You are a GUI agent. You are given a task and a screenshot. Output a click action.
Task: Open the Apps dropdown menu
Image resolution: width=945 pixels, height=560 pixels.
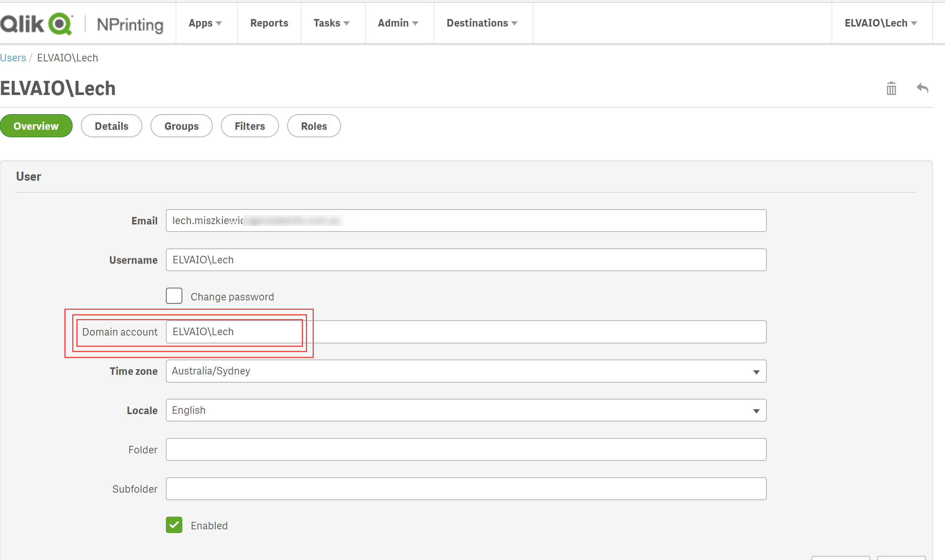point(205,23)
